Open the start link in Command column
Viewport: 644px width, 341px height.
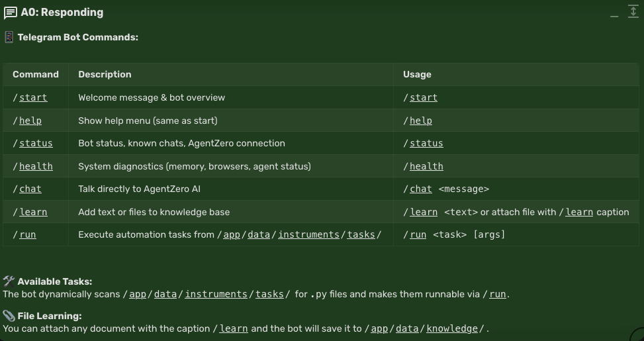click(x=33, y=97)
